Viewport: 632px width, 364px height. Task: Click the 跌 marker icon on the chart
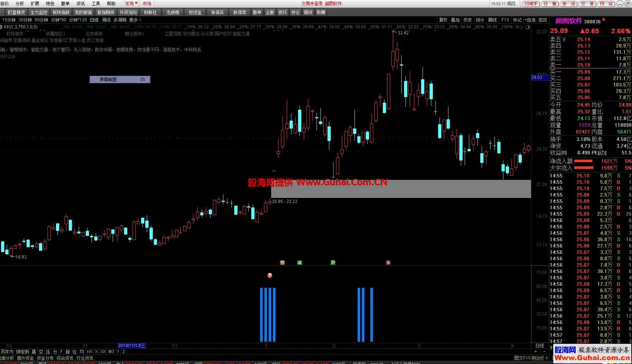[333, 262]
